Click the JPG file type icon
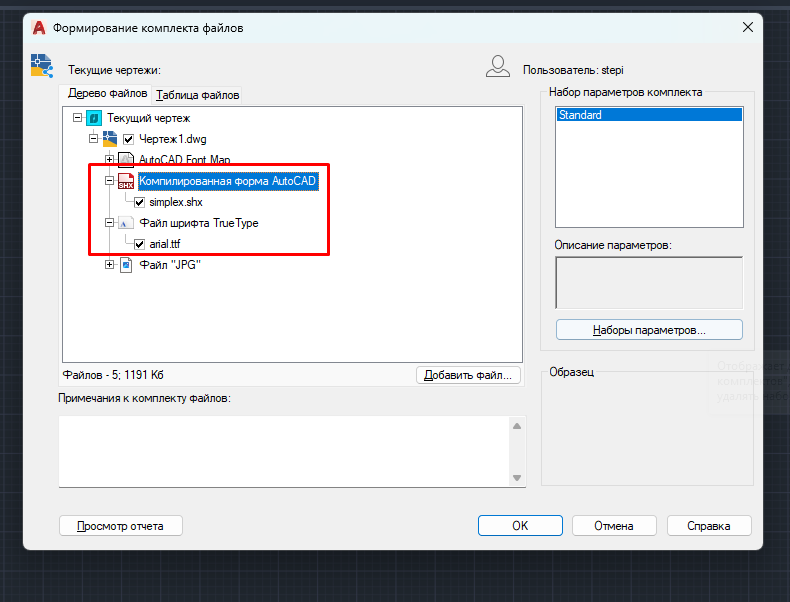The height and width of the screenshot is (602, 790). [126, 265]
